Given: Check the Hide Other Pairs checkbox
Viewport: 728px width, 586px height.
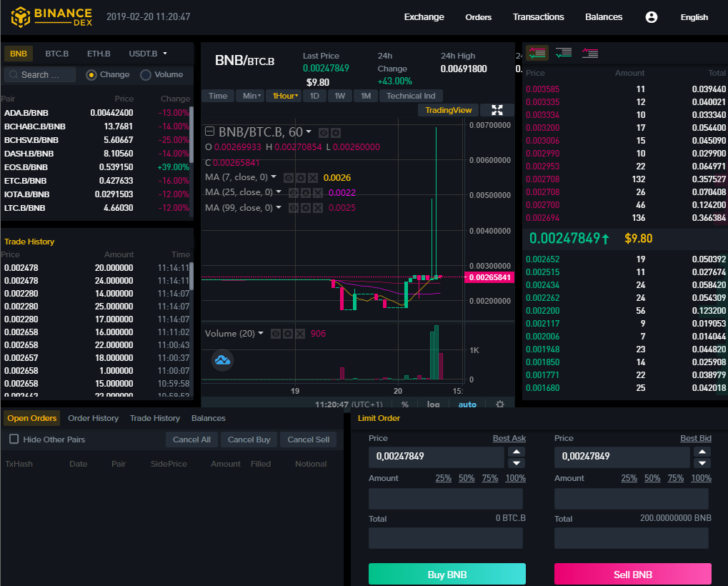Looking at the screenshot, I should tap(13, 439).
